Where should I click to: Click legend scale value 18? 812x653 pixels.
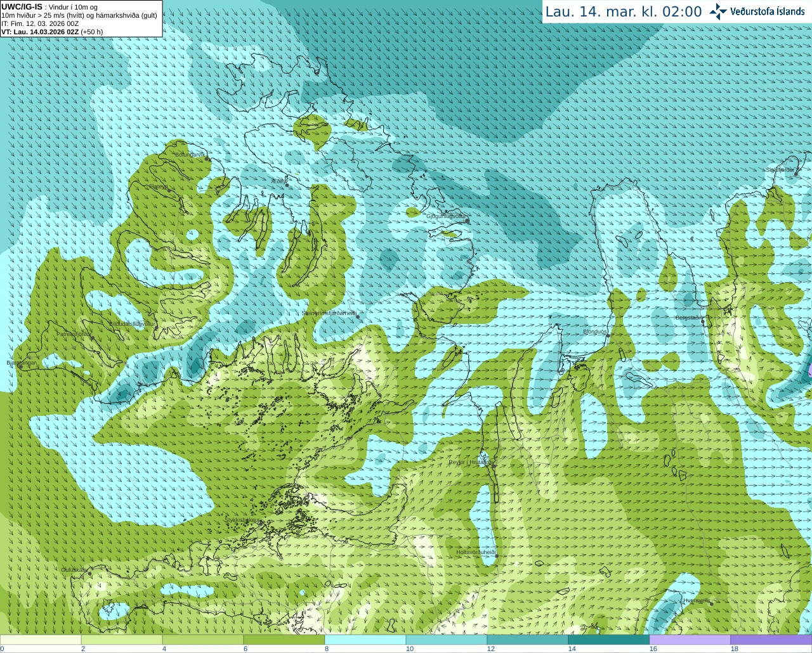point(735,649)
